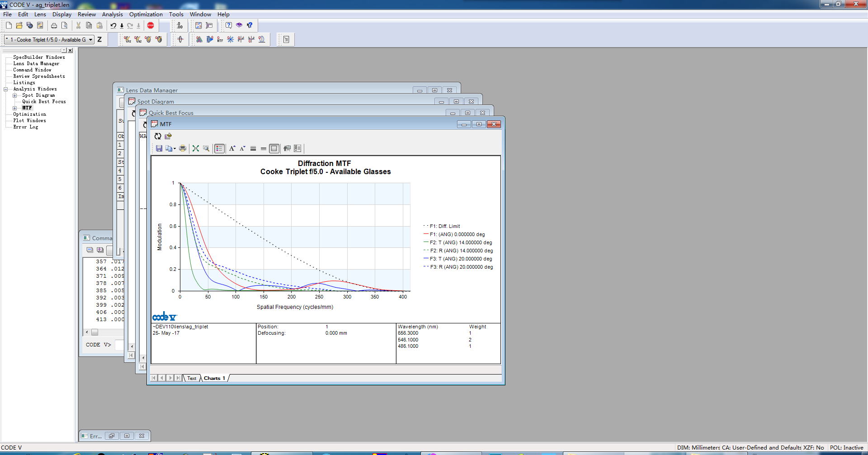Screen dimensions: 868x455
Task: Click the Print icon in main toolbar
Action: point(54,25)
